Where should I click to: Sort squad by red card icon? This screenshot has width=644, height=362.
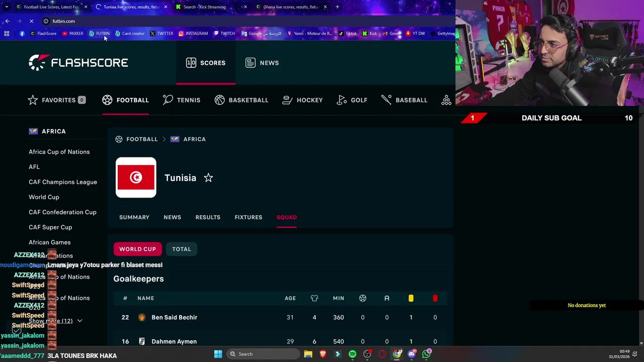(435, 298)
